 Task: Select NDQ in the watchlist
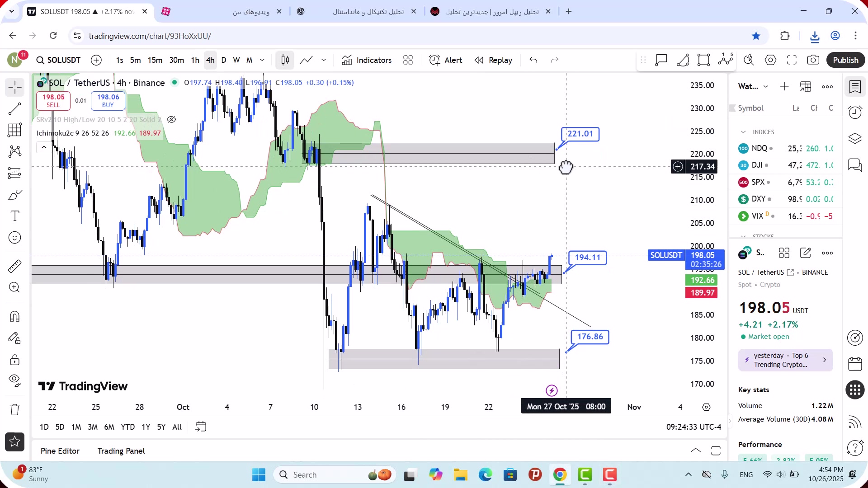pos(786,148)
